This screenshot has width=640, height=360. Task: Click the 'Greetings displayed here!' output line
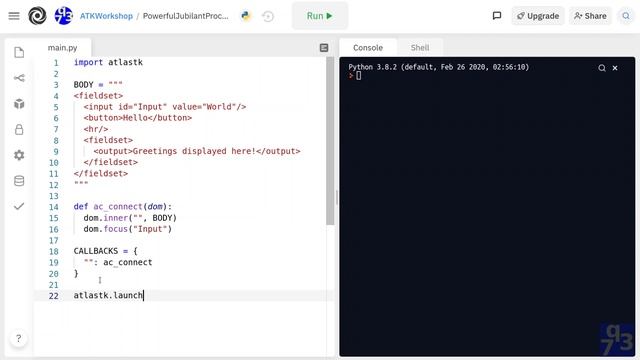coord(197,151)
